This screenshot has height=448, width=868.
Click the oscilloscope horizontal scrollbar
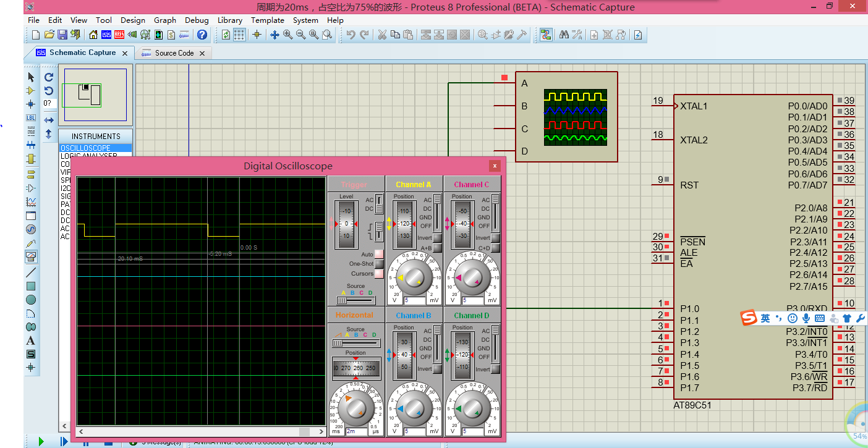201,431
